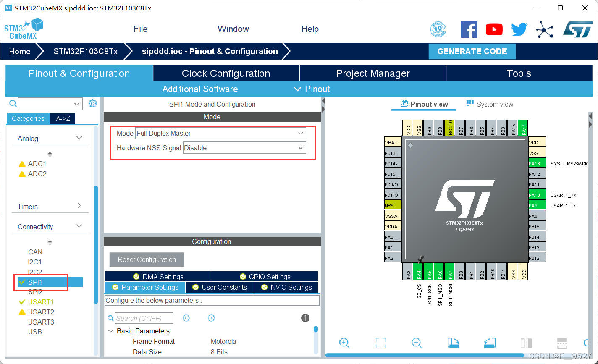The height and width of the screenshot is (364, 598).
Task: Collapse the Basic Parameters group
Action: (111, 331)
